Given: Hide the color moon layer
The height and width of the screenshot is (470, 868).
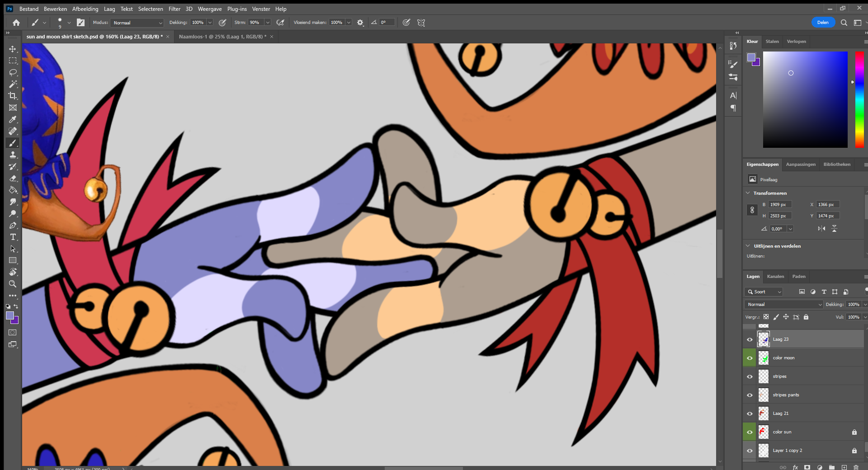Looking at the screenshot, I should [750, 358].
